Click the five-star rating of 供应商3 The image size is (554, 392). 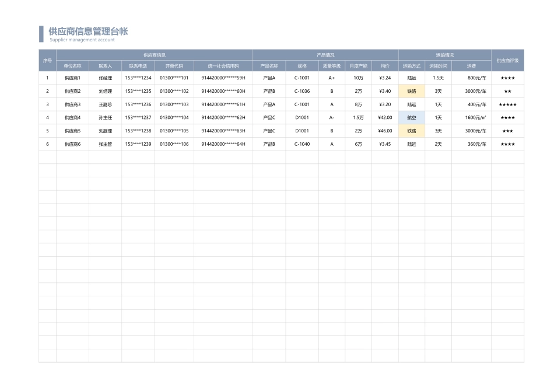click(507, 104)
